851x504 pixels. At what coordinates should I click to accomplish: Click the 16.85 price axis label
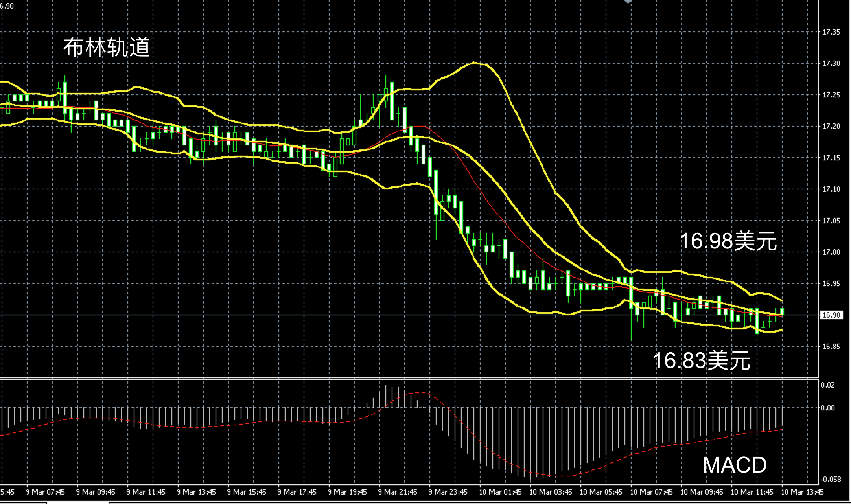[x=831, y=346]
